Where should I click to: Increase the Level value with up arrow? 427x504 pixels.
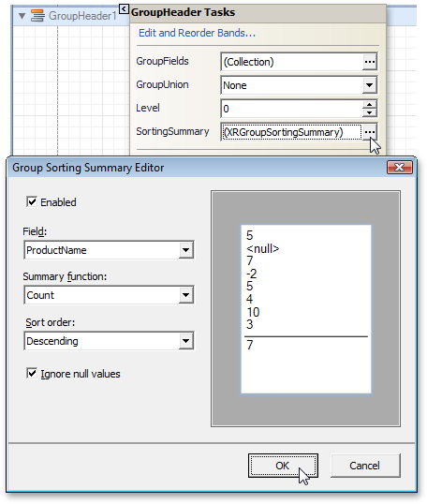[x=370, y=105]
